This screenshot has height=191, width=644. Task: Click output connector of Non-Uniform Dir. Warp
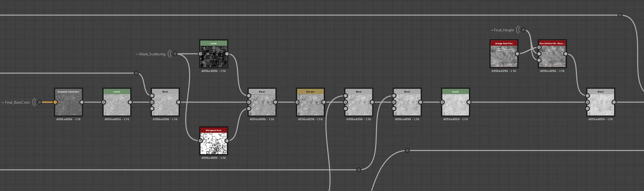tap(566, 54)
